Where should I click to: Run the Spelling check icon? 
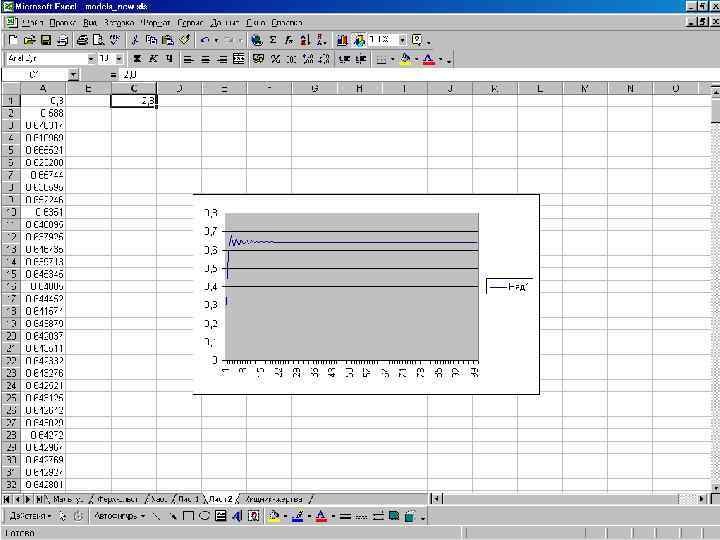115,40
